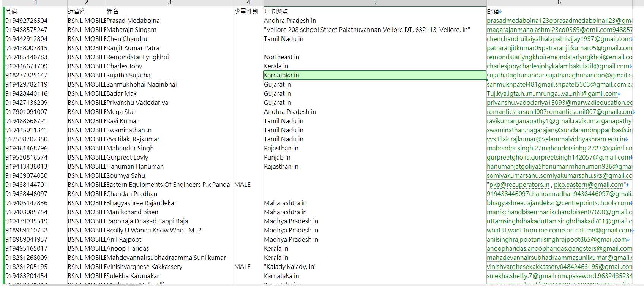The image size is (644, 286).
Task: Click the 运营商 header cell
Action: coord(87,11)
